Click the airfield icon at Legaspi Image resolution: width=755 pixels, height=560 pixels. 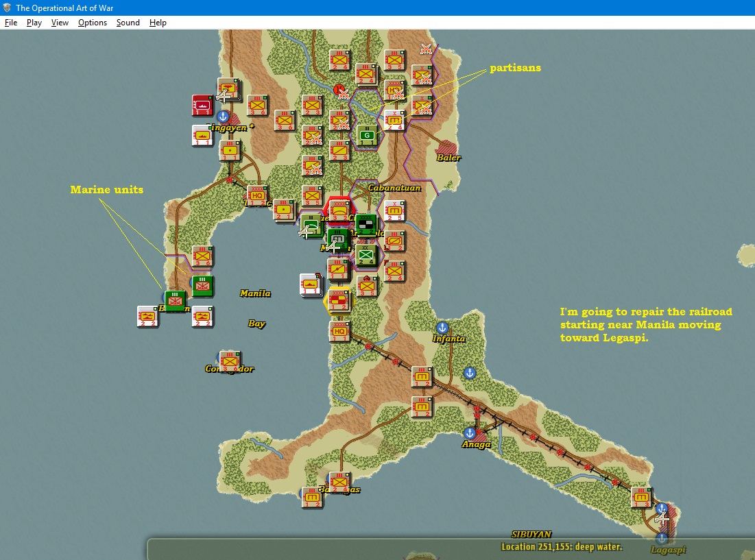(x=662, y=519)
